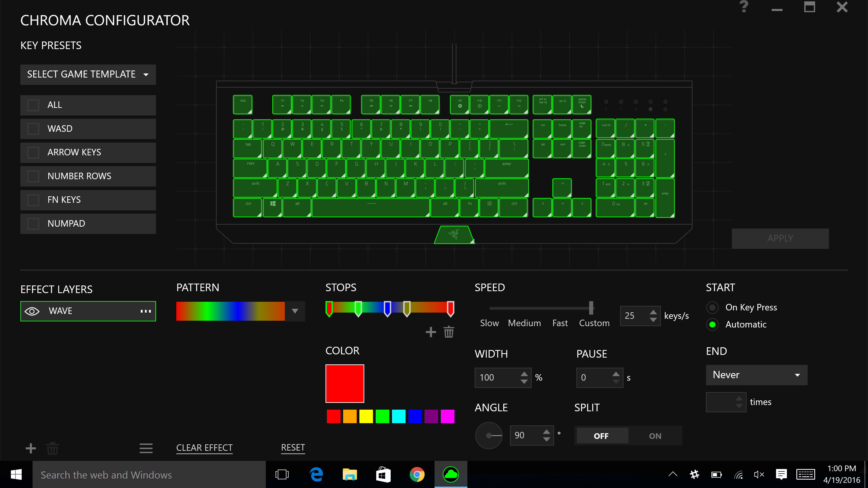Open the help question mark icon

click(744, 7)
